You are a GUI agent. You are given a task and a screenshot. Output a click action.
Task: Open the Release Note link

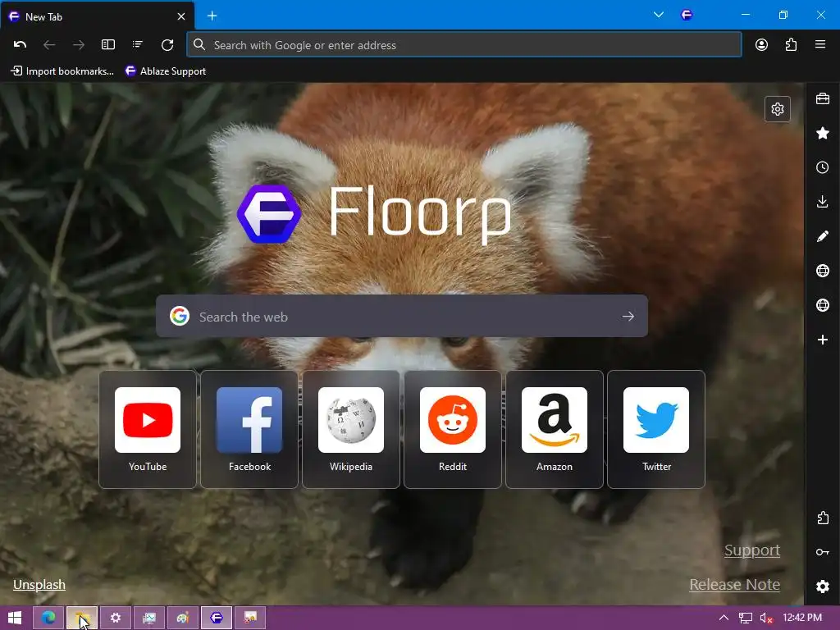point(734,584)
